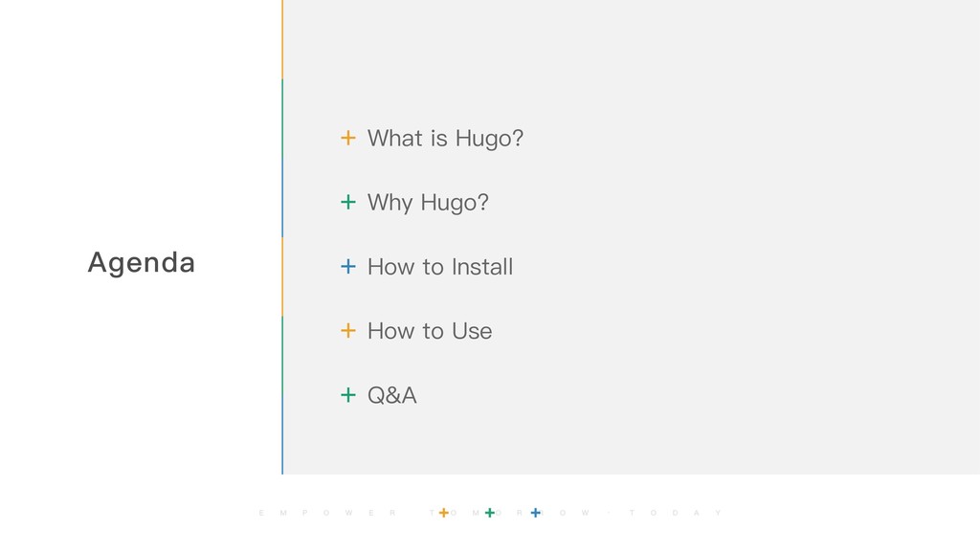The height and width of the screenshot is (551, 980).
Task: Click green divider segment beside "What is Hugo?"
Action: 282,119
